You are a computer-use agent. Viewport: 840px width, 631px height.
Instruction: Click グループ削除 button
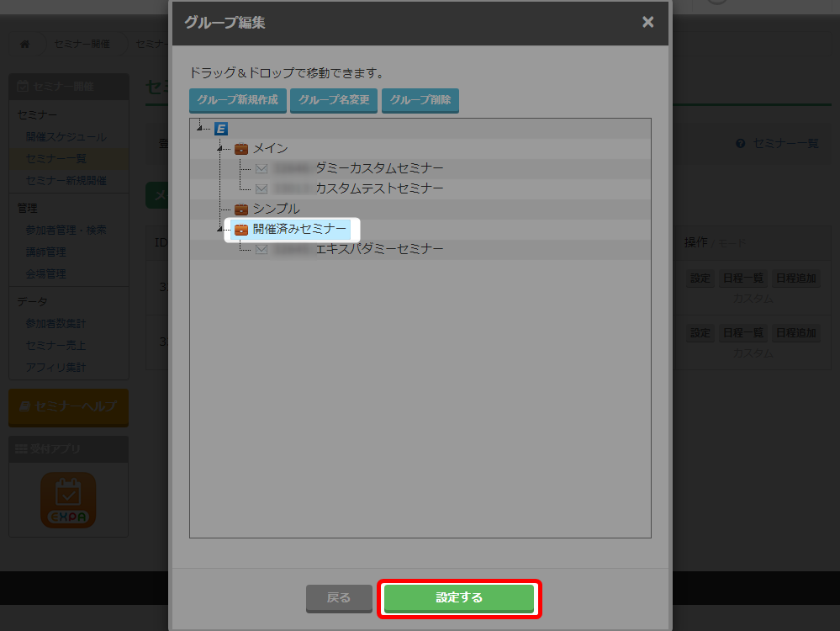pos(420,100)
